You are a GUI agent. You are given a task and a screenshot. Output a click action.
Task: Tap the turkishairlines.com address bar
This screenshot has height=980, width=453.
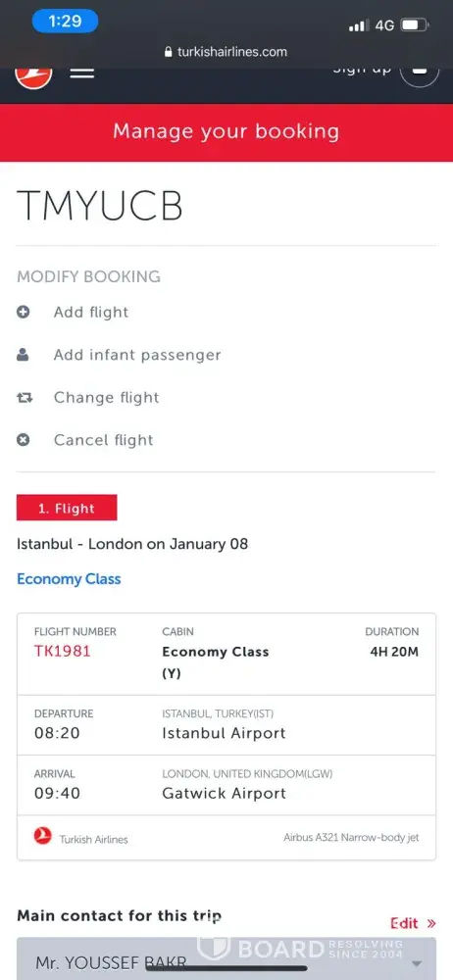click(x=226, y=53)
